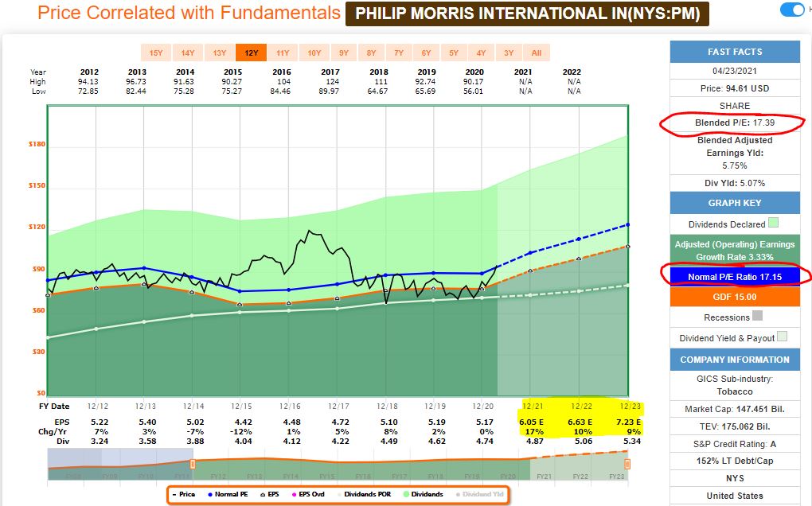Image resolution: width=812 pixels, height=506 pixels.
Task: Click the Philip Morris International ticker title
Action: click(527, 14)
